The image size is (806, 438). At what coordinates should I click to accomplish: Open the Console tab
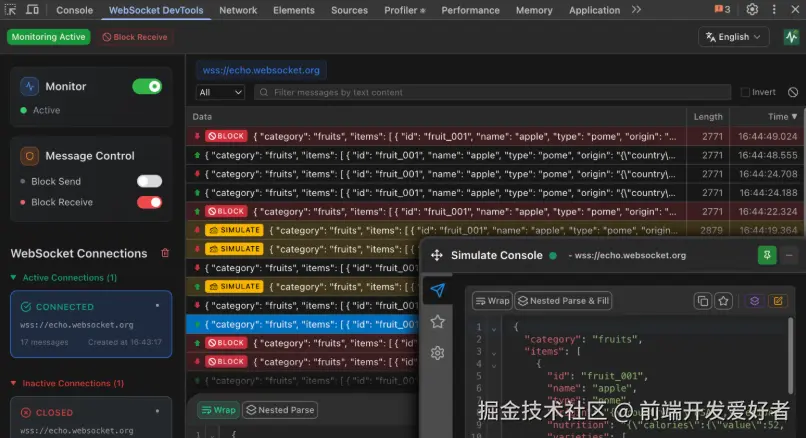click(x=75, y=10)
